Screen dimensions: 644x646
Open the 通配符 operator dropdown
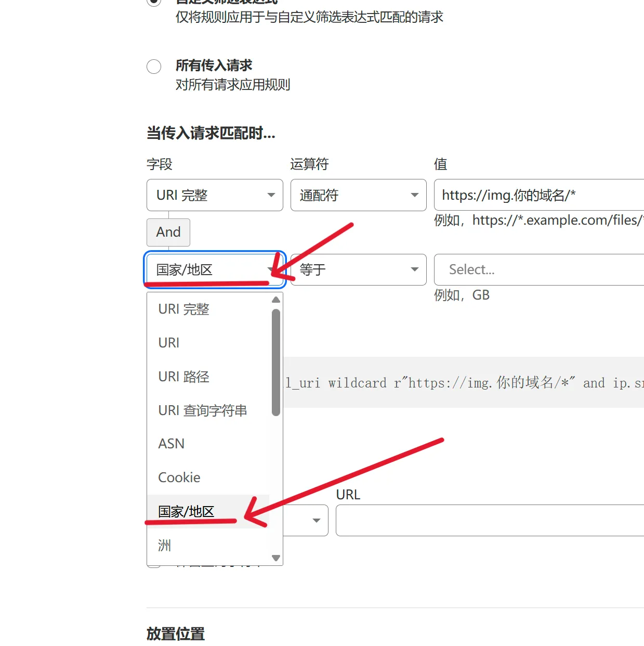pyautogui.click(x=358, y=195)
